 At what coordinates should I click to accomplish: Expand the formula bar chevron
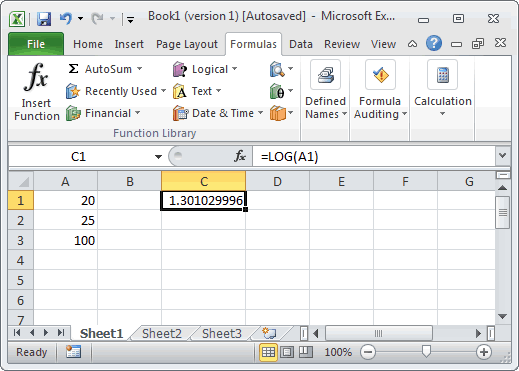502,155
